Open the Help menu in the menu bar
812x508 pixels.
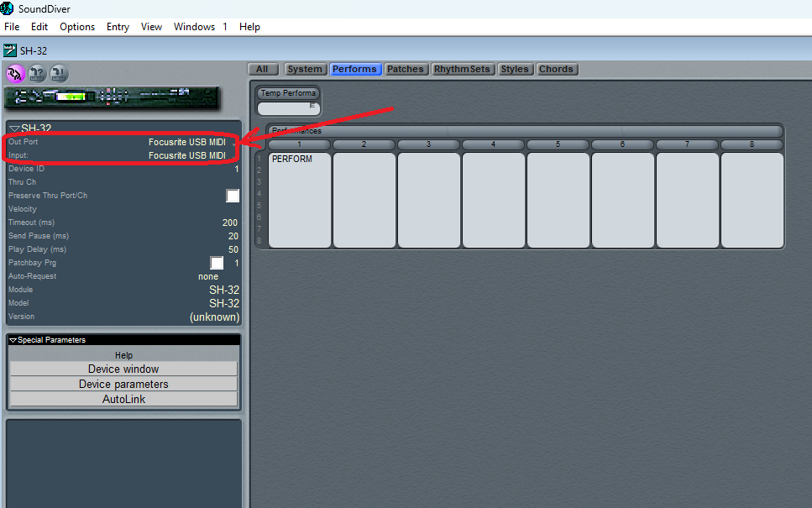249,27
